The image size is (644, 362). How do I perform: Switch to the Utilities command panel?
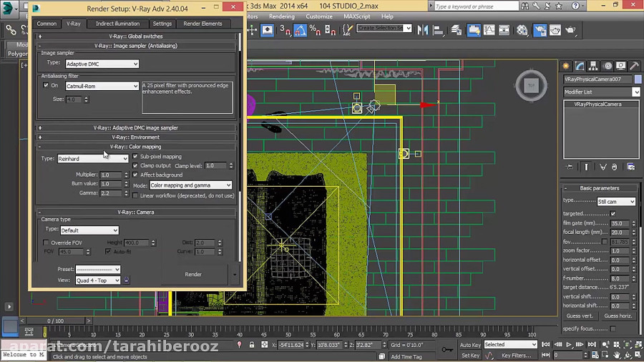[x=635, y=66]
